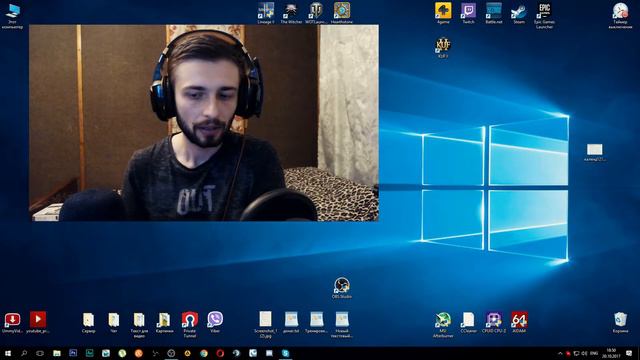The width and height of the screenshot is (640, 360).
Task: Click the webcam video overlay
Action: [204, 123]
